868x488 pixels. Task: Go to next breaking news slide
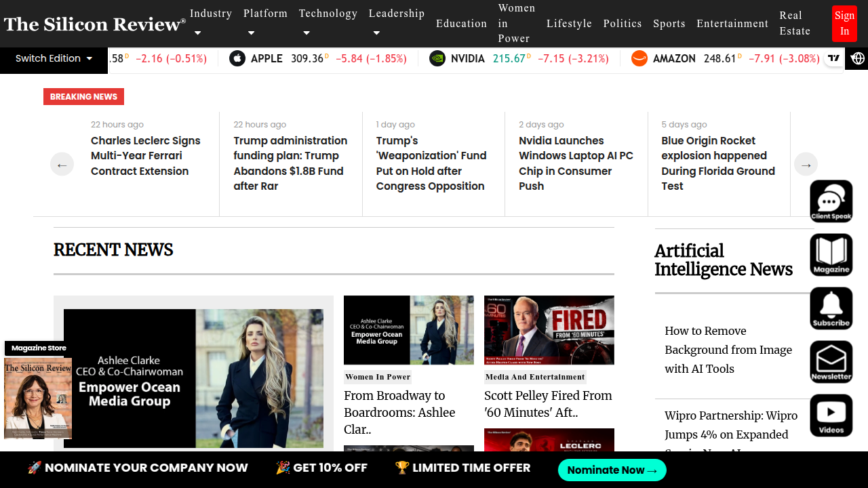coord(806,164)
